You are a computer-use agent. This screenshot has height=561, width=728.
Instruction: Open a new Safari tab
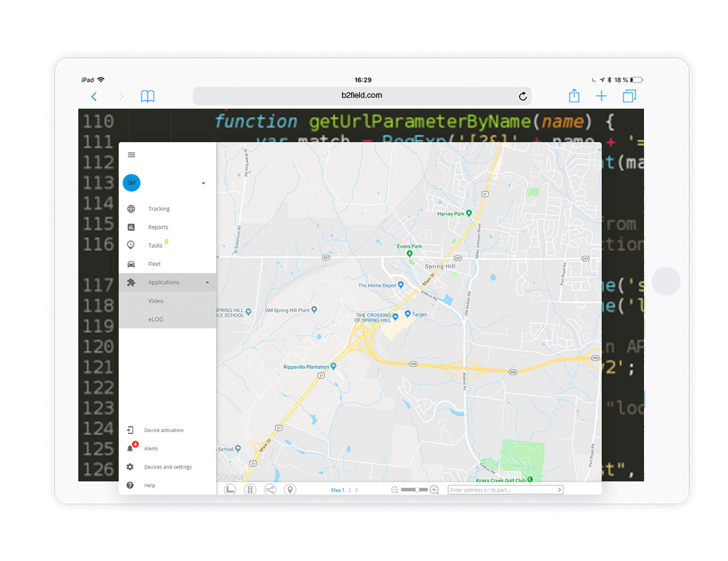601,96
